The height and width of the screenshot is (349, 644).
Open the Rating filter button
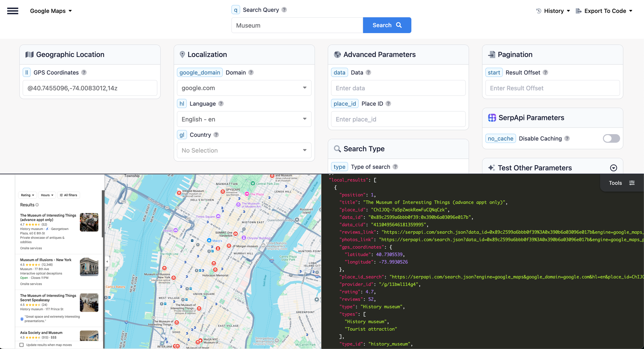tap(27, 195)
